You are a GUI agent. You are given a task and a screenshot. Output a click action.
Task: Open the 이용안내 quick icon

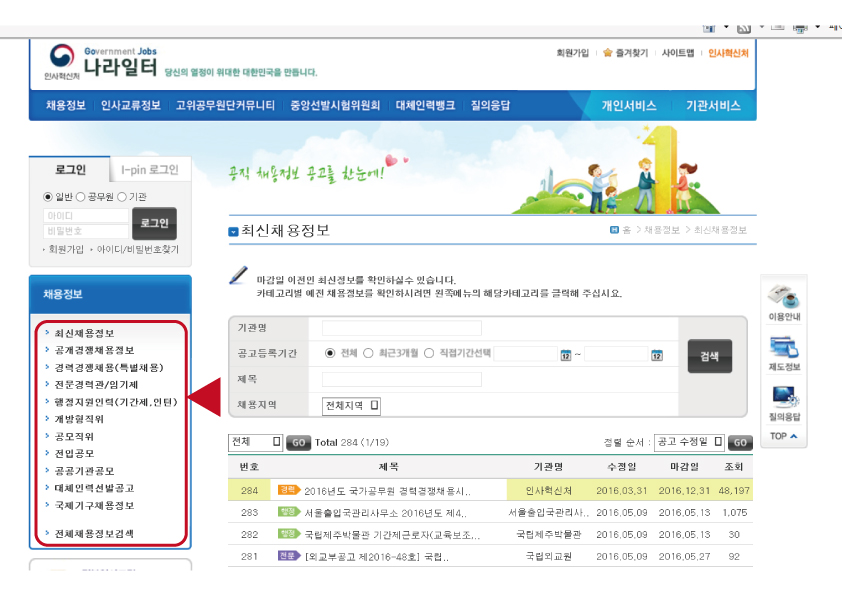[784, 297]
